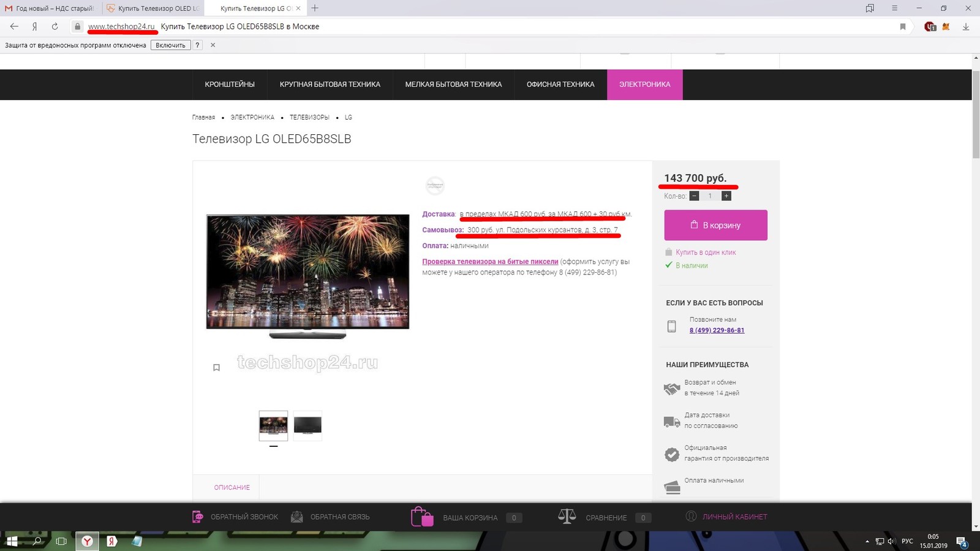Open the orange fox extension icon
The width and height of the screenshot is (980, 551).
point(946,26)
